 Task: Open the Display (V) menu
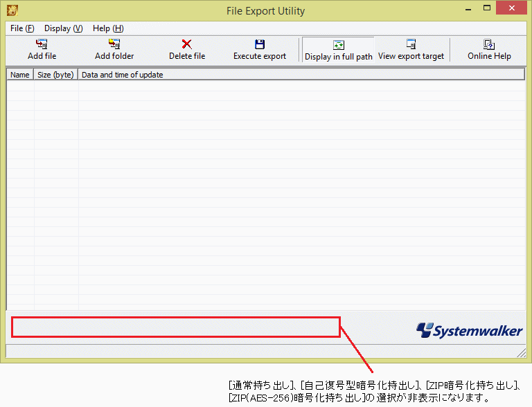tap(64, 28)
